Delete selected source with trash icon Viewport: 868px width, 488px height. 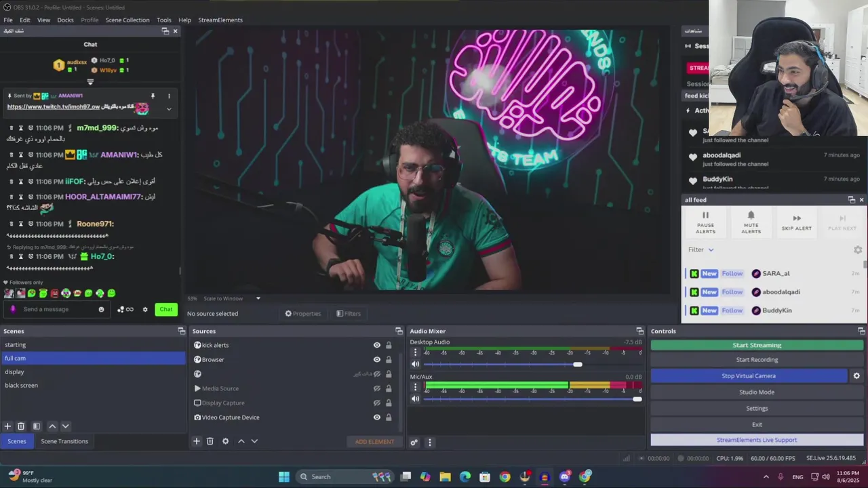[x=210, y=441]
